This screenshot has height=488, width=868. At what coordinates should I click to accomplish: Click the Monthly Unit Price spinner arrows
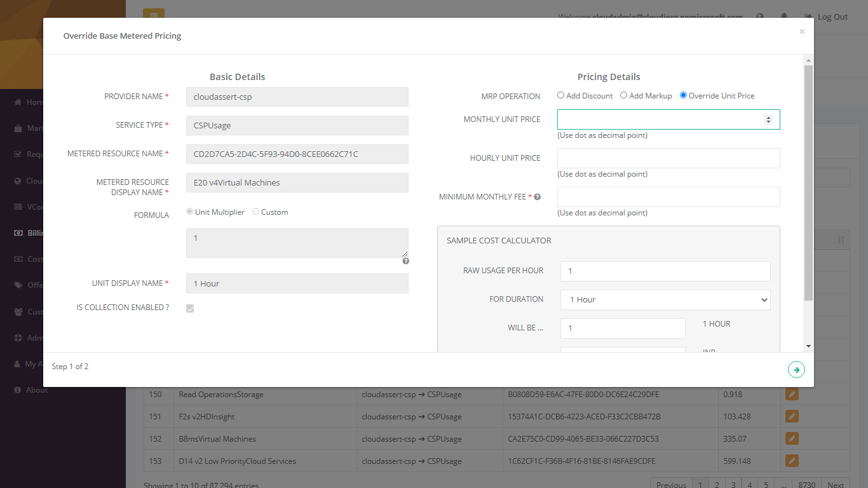(768, 119)
